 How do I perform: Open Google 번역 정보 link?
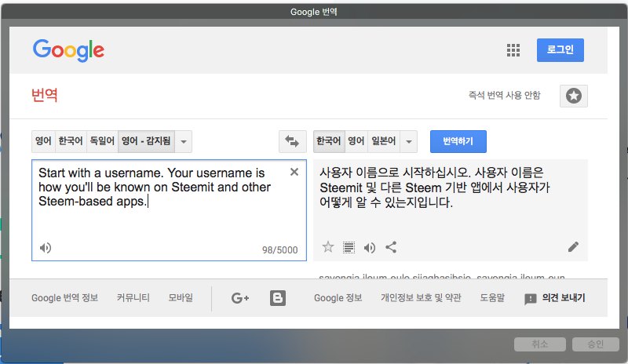(x=65, y=298)
